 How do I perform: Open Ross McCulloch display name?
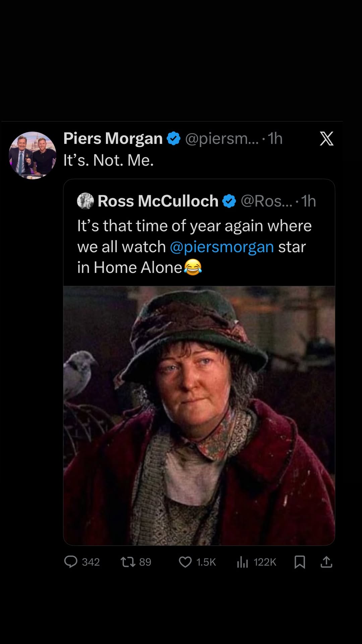(x=158, y=201)
